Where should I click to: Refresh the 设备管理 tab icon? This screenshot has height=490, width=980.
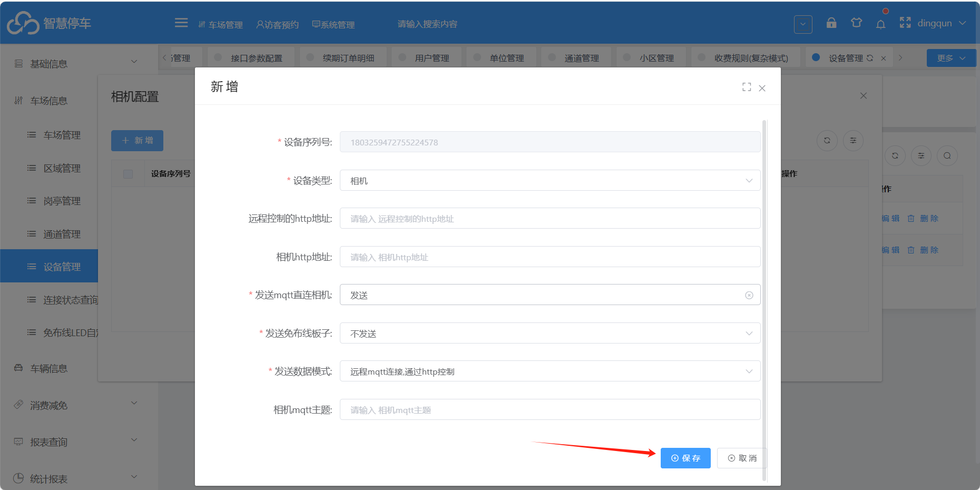click(870, 58)
